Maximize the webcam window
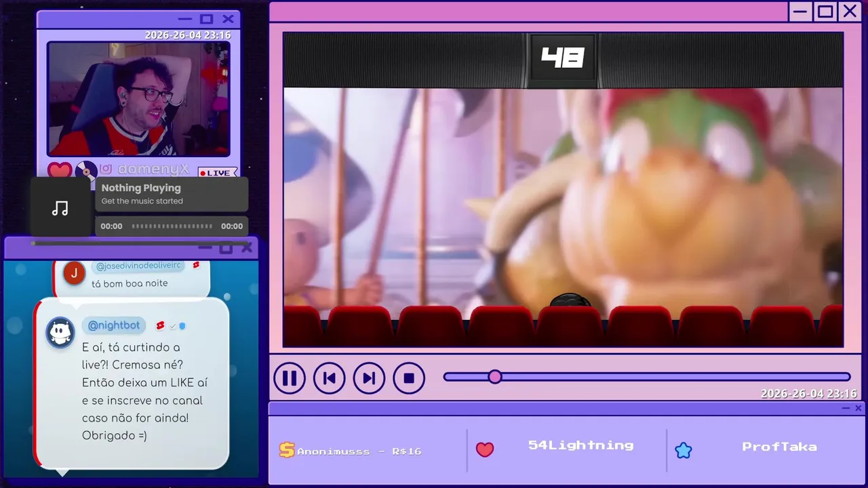Viewport: 868px width, 488px height. (207, 19)
